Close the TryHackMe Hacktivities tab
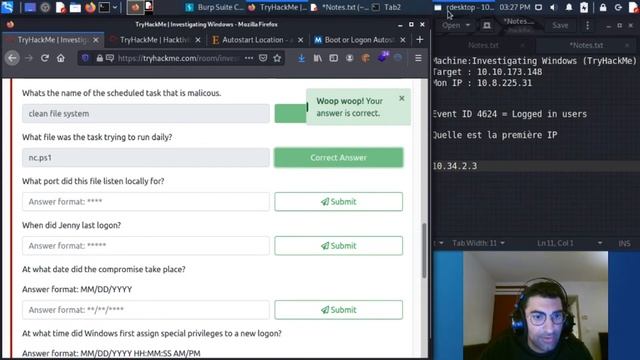 point(198,40)
